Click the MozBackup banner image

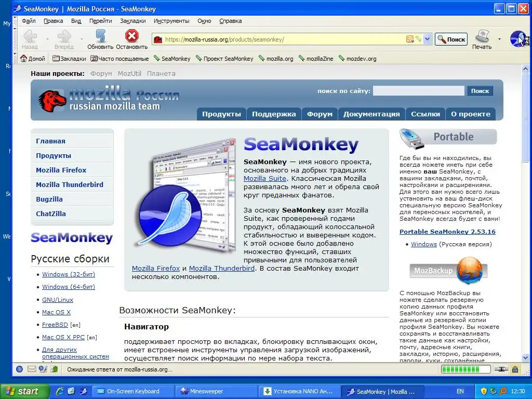pos(448,270)
